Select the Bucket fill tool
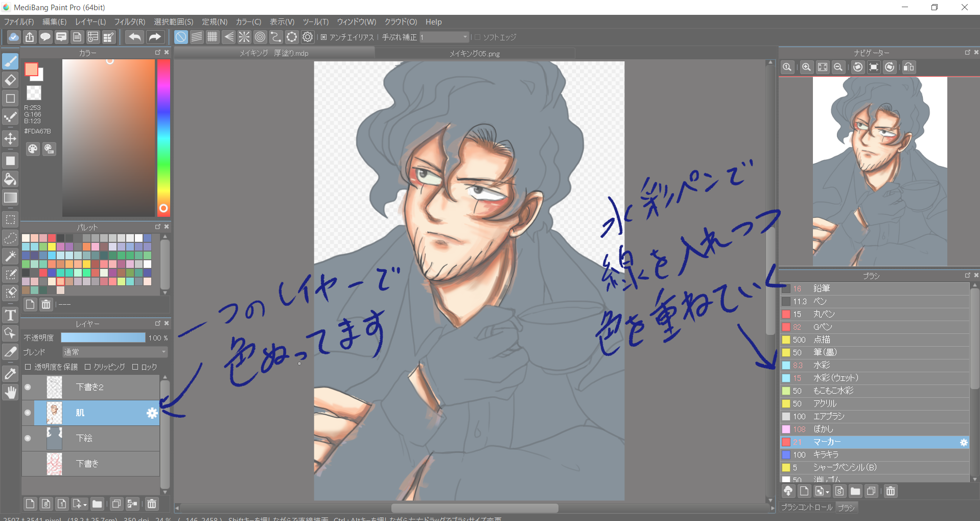Image resolution: width=980 pixels, height=521 pixels. click(x=10, y=179)
